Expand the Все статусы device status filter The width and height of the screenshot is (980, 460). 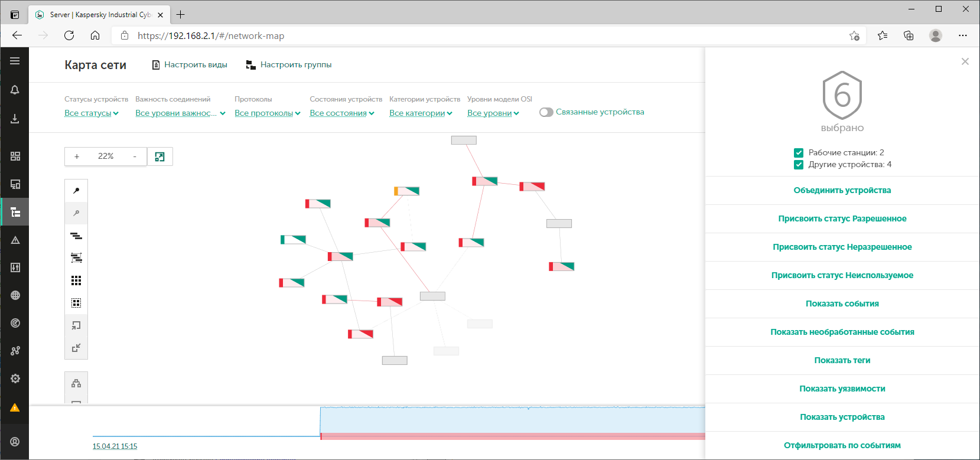tap(92, 113)
